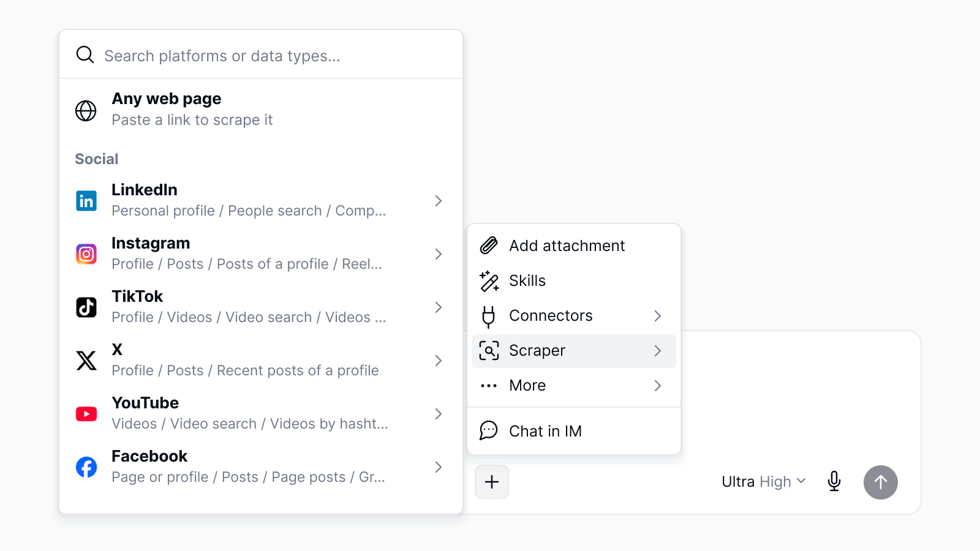Image resolution: width=980 pixels, height=551 pixels.
Task: Open the Connectors submenu arrow
Action: click(x=658, y=316)
